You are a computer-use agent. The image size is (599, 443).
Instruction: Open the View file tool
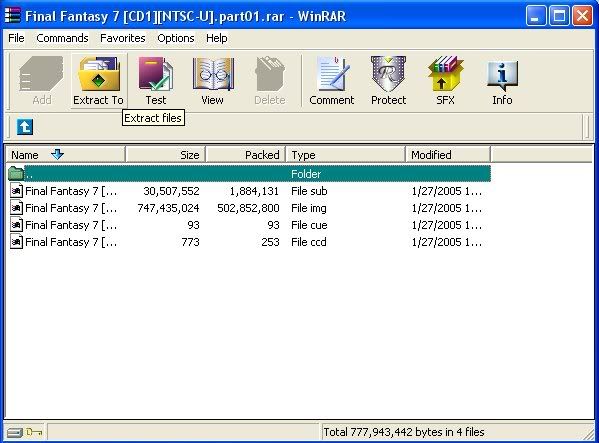click(212, 81)
